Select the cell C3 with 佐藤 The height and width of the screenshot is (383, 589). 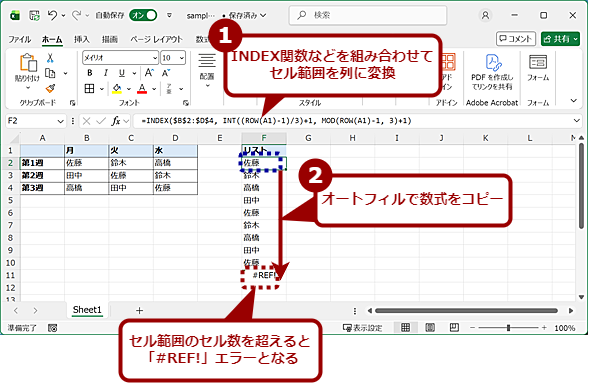(x=131, y=175)
